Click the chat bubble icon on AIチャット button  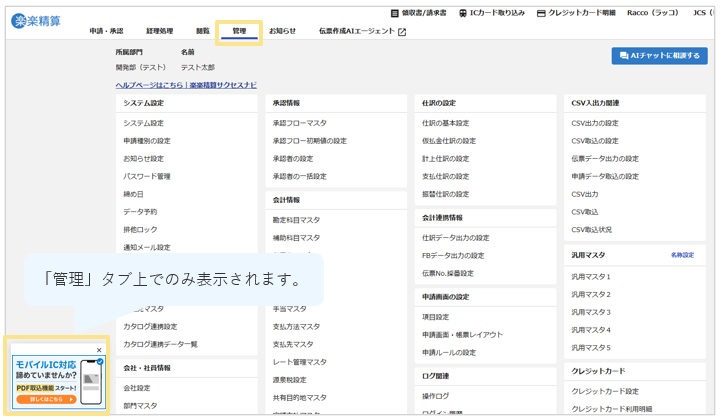coord(624,56)
